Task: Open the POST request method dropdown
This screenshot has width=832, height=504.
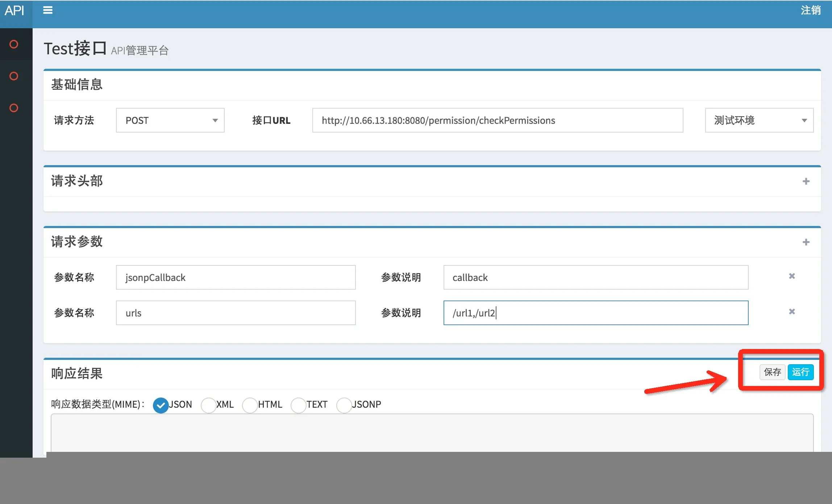Action: pos(170,120)
